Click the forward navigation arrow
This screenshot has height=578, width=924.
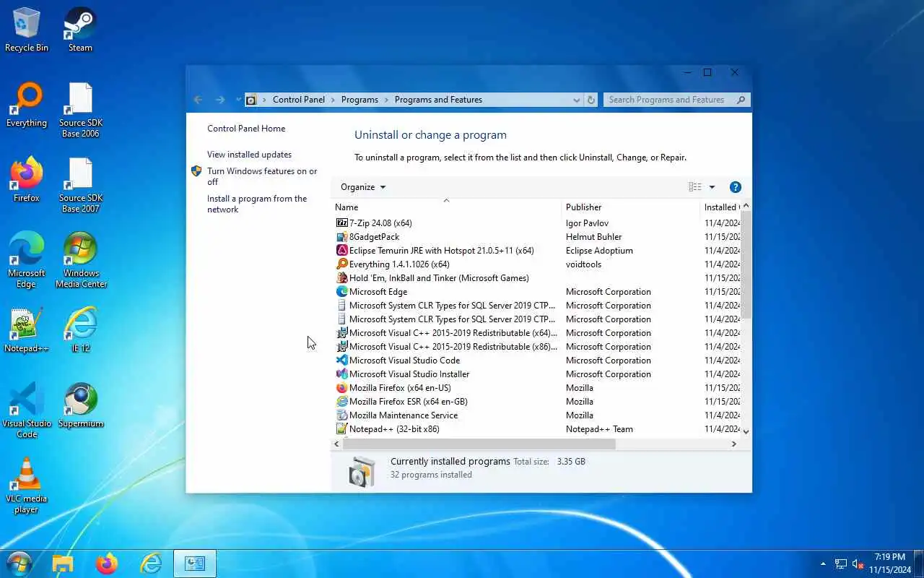pos(220,100)
